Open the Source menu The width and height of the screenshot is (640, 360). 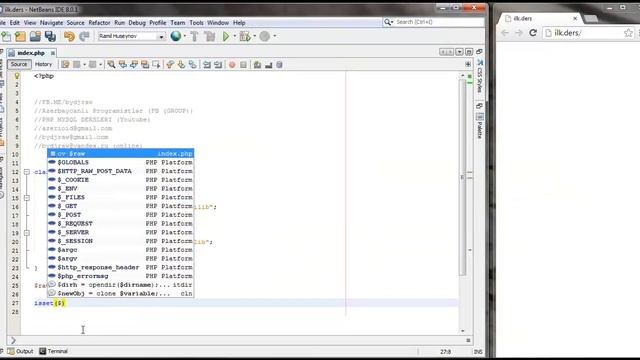76,23
